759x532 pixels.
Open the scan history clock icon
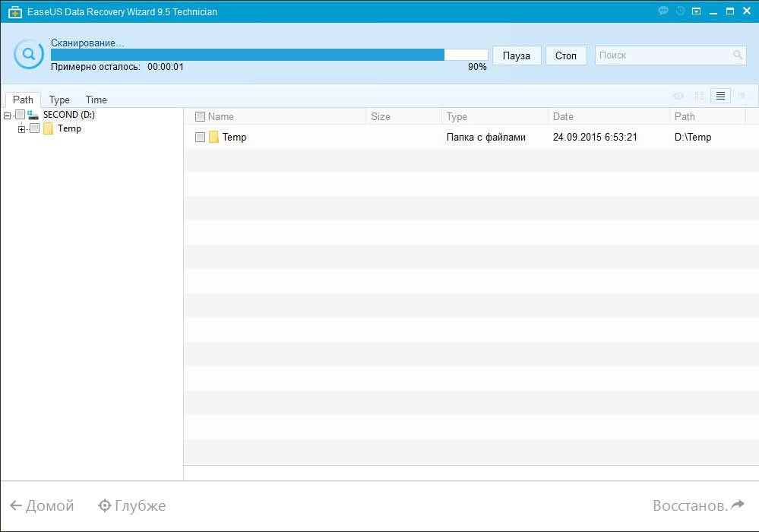tap(680, 11)
